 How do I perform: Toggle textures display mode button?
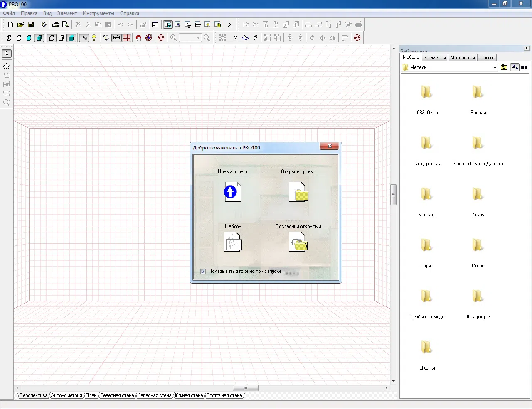pyautogui.click(x=39, y=38)
